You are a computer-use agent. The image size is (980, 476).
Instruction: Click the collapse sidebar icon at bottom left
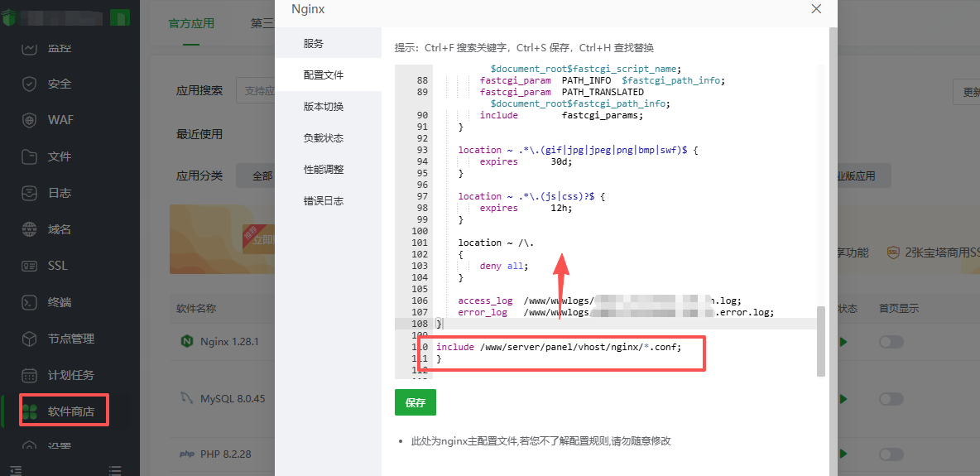click(x=17, y=470)
